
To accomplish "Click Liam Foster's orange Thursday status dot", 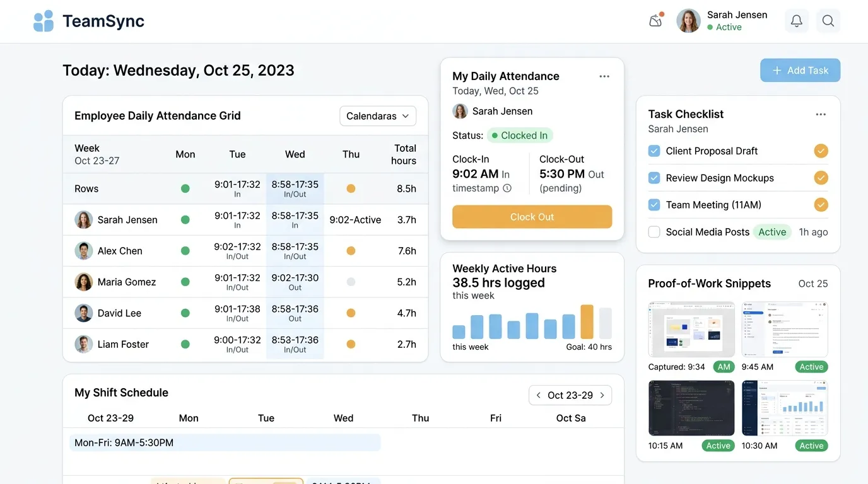I will (351, 344).
